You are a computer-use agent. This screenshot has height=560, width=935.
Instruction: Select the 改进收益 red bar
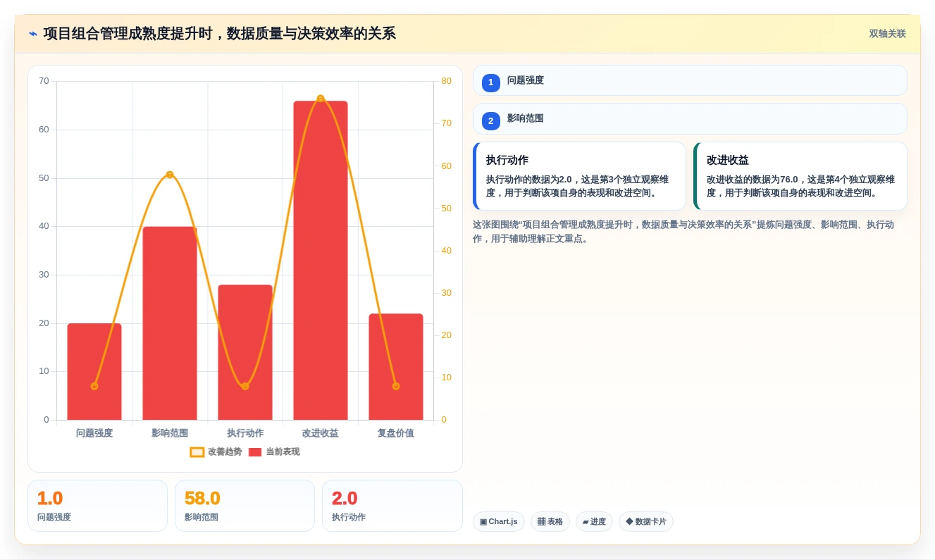coord(321,261)
